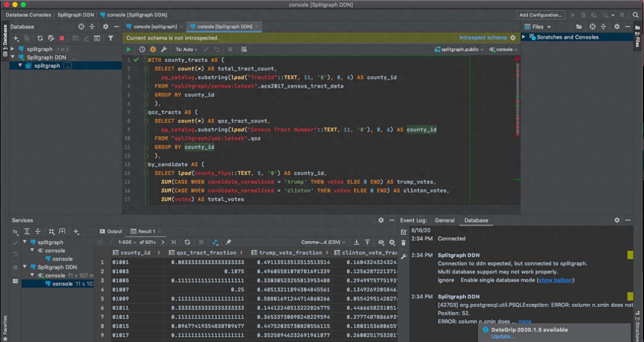Switch to console [splitgraph] editor tab

click(x=155, y=27)
